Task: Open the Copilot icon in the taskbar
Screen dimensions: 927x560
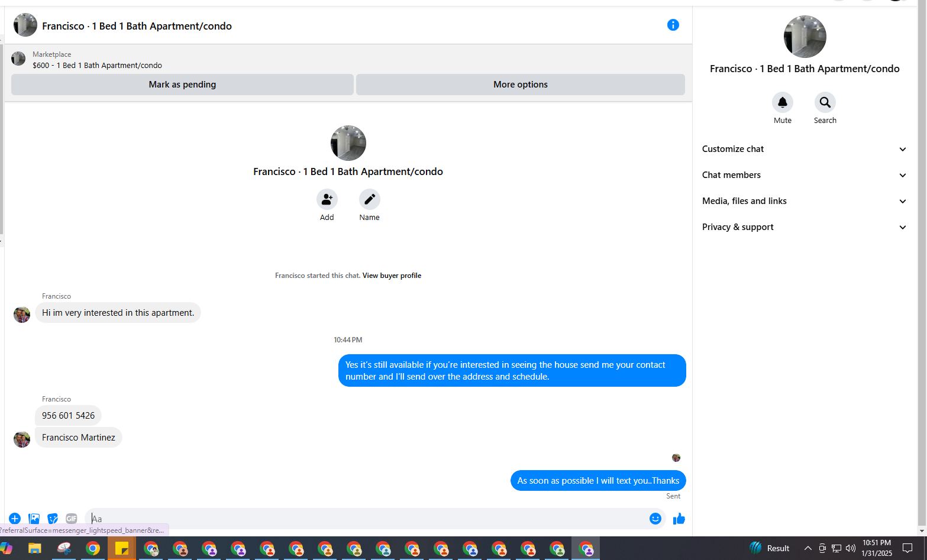Action: pyautogui.click(x=7, y=549)
